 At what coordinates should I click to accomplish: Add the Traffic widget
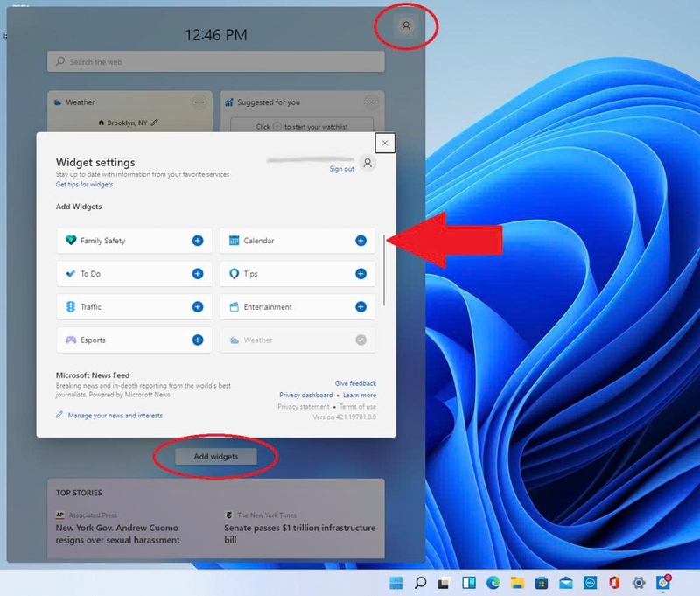(x=199, y=306)
